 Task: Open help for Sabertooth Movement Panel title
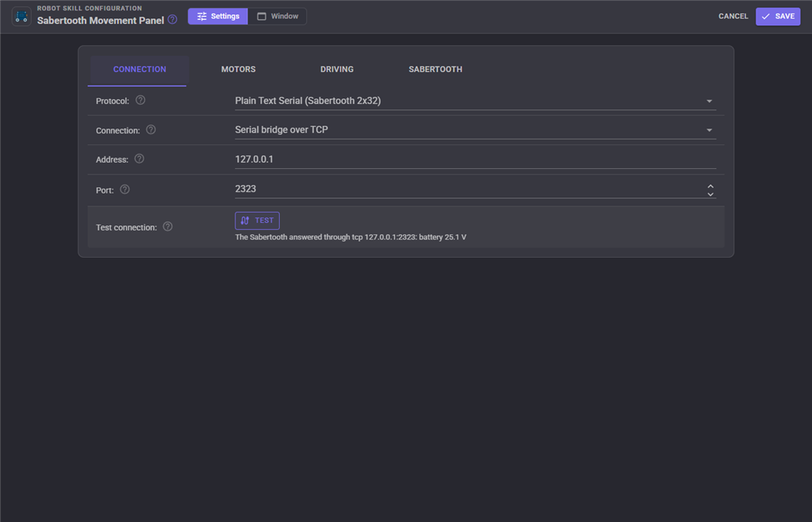coord(172,20)
